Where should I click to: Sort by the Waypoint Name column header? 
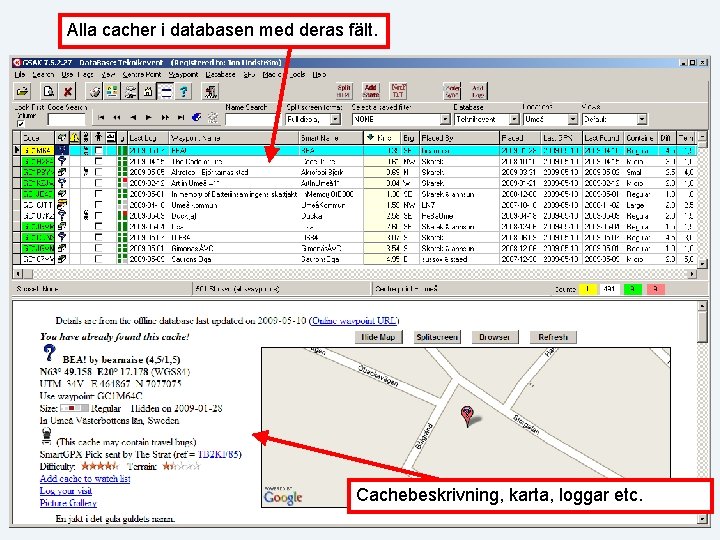pos(234,137)
